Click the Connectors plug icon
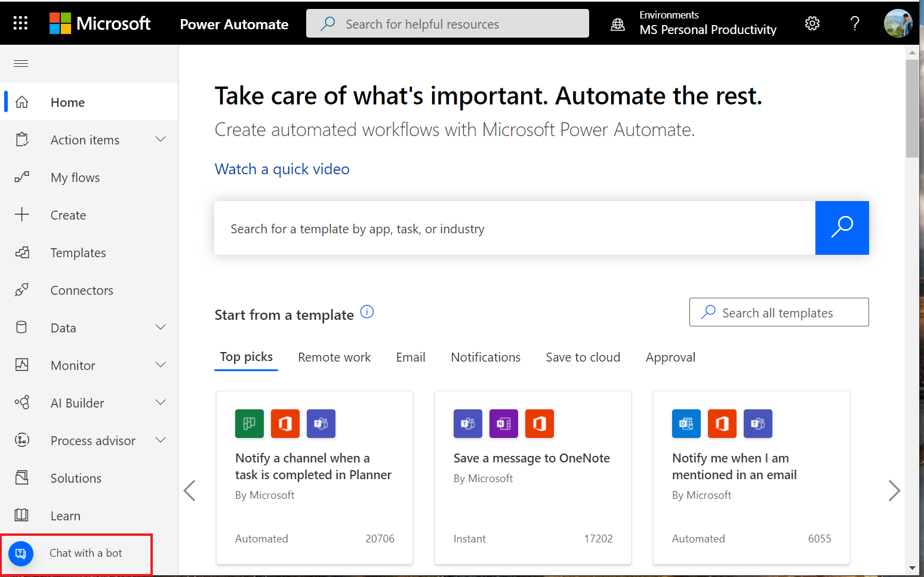 [x=22, y=290]
